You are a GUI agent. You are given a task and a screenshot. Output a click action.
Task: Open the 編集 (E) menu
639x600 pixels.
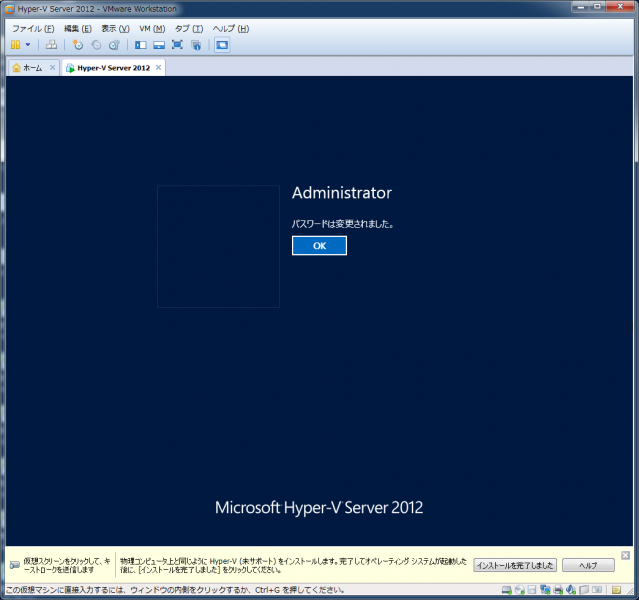(x=77, y=29)
